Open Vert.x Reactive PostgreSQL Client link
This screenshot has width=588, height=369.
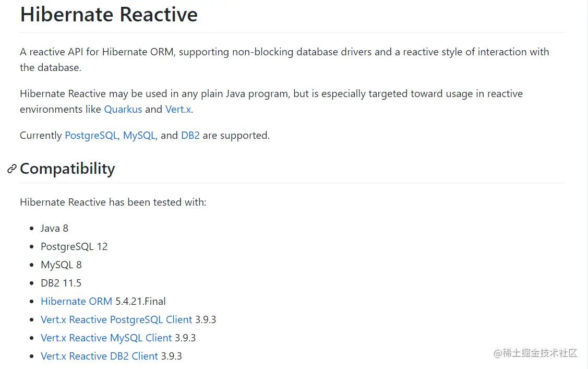(x=116, y=319)
